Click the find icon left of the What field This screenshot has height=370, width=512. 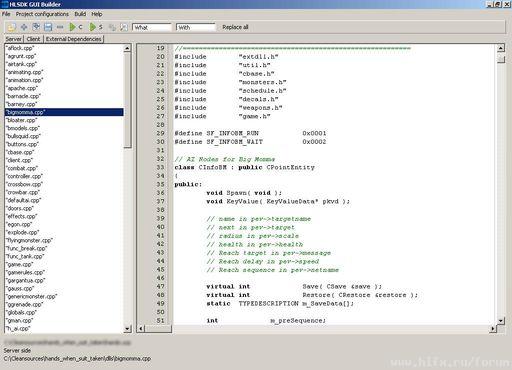click(124, 27)
